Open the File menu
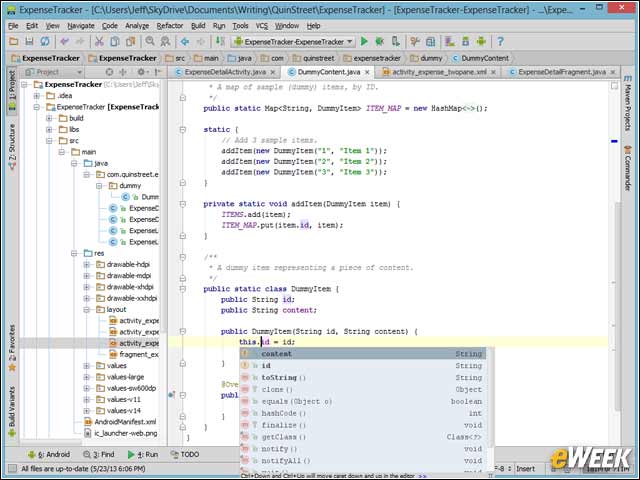This screenshot has width=640, height=480. tap(13, 26)
